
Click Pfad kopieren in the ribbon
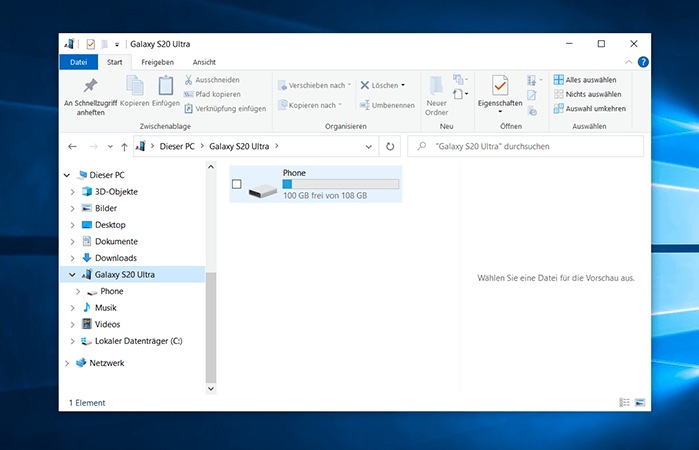point(213,94)
